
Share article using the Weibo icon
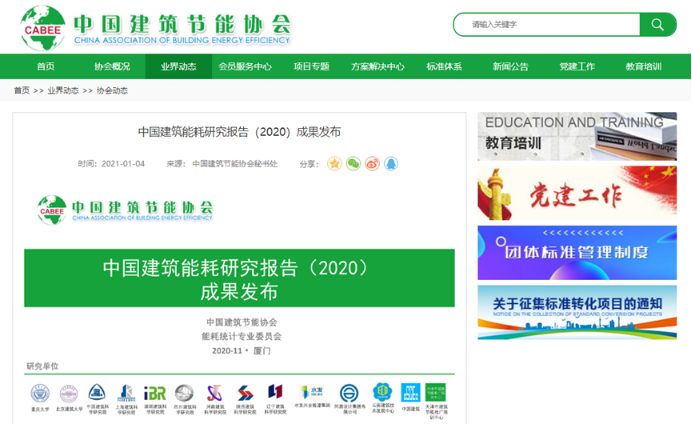tap(372, 164)
